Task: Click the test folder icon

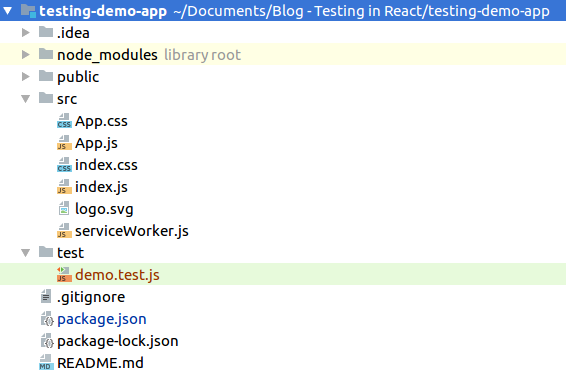Action: tap(46, 252)
